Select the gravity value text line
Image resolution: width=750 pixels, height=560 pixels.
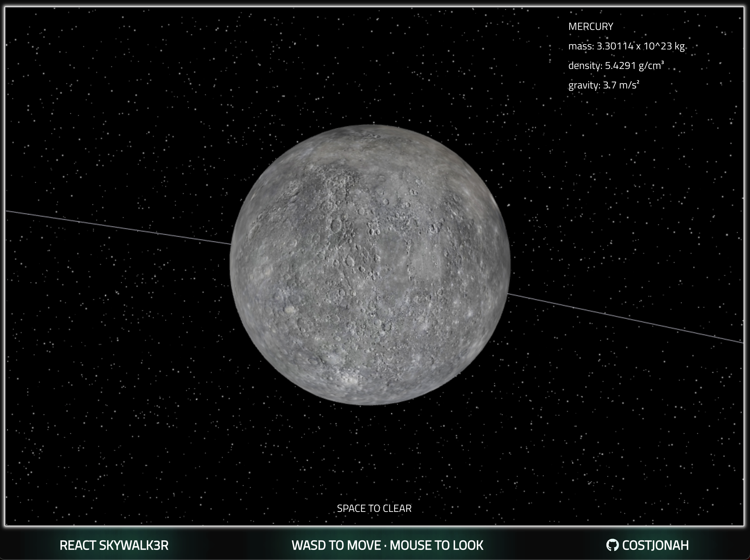[604, 85]
